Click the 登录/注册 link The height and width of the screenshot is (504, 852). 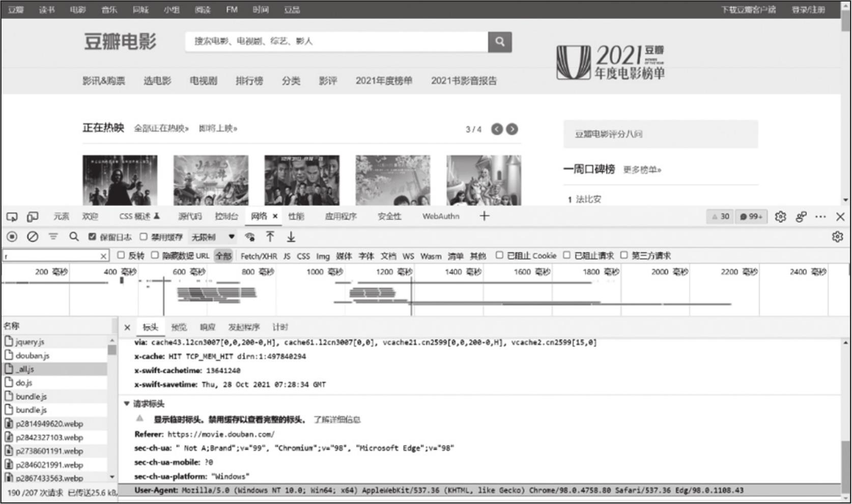[x=808, y=9]
